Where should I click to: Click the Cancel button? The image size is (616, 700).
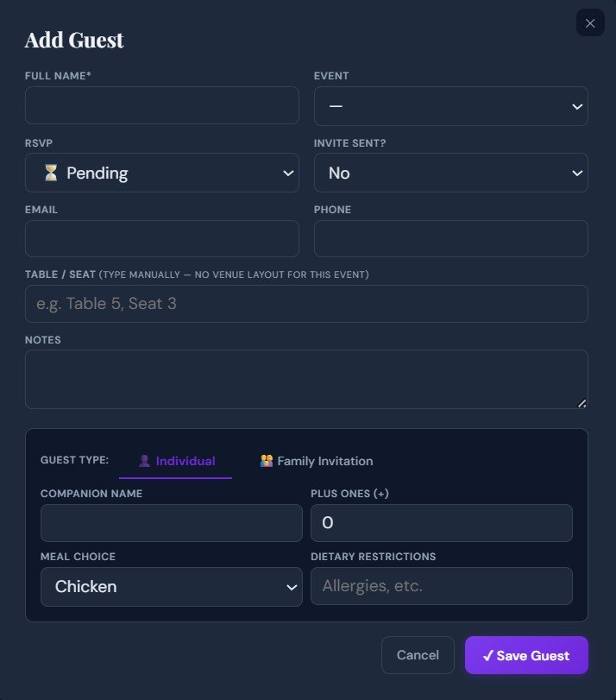pyautogui.click(x=418, y=655)
